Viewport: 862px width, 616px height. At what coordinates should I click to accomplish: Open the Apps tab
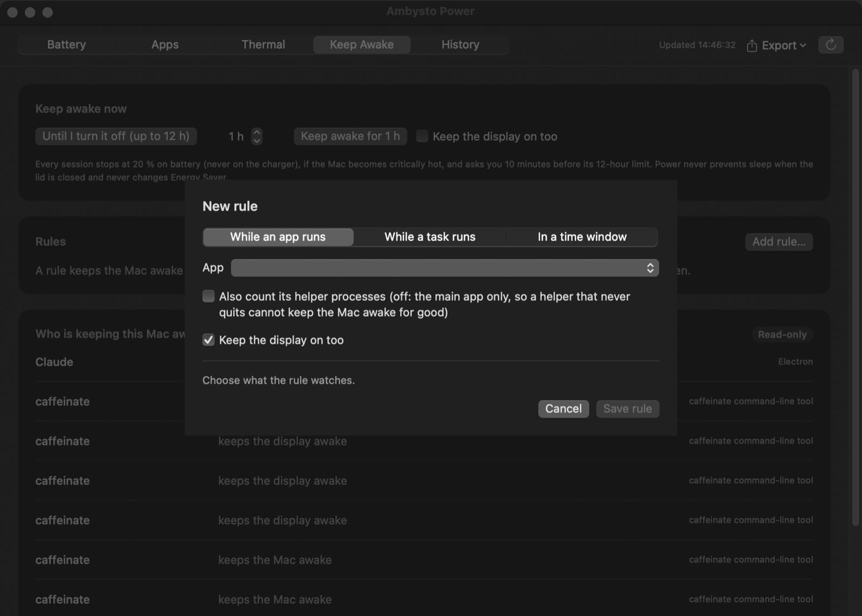click(x=165, y=45)
